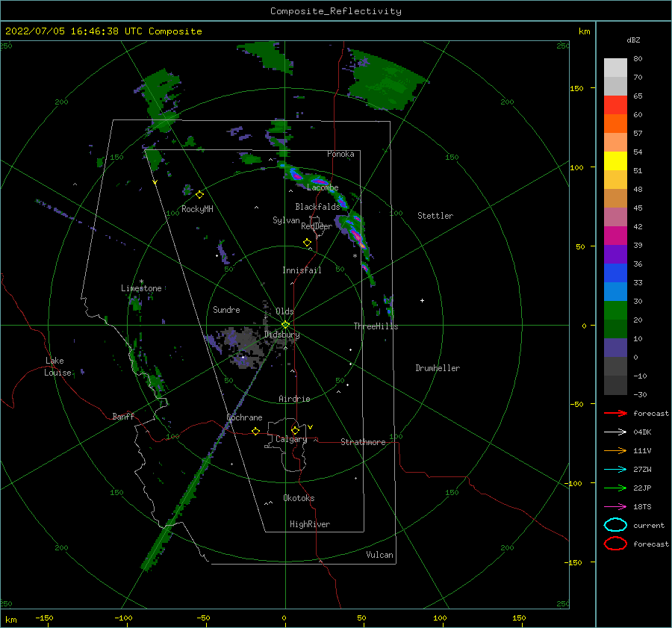Click the Vulcan city label
This screenshot has height=628, width=672.
[x=380, y=555]
